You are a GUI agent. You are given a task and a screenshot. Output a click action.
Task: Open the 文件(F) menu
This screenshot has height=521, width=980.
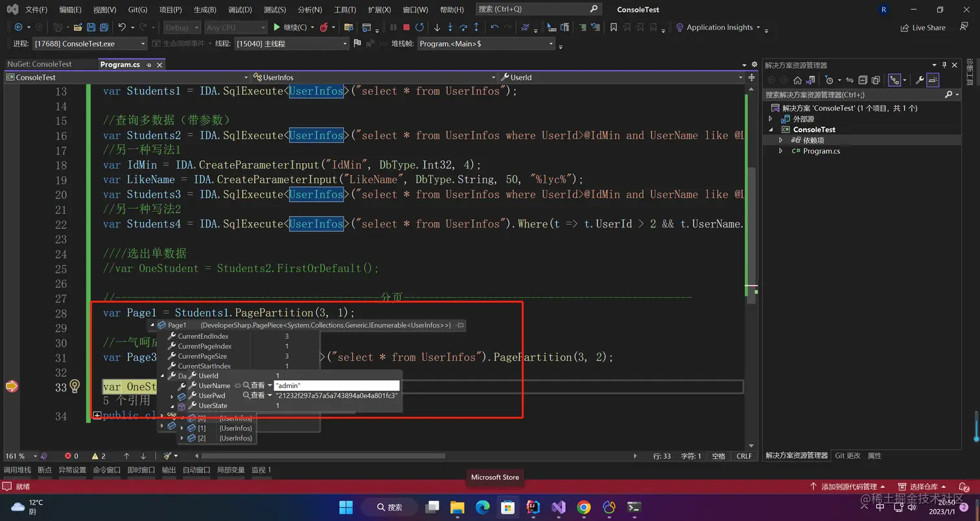click(36, 10)
